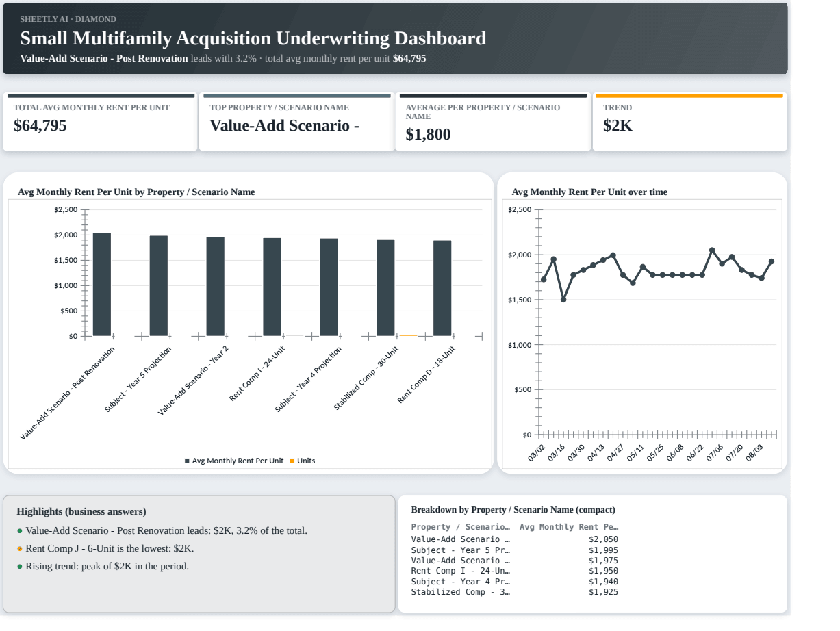
Task: Click the Value-Add Scenario - Post Renovation bar
Action: (x=102, y=285)
